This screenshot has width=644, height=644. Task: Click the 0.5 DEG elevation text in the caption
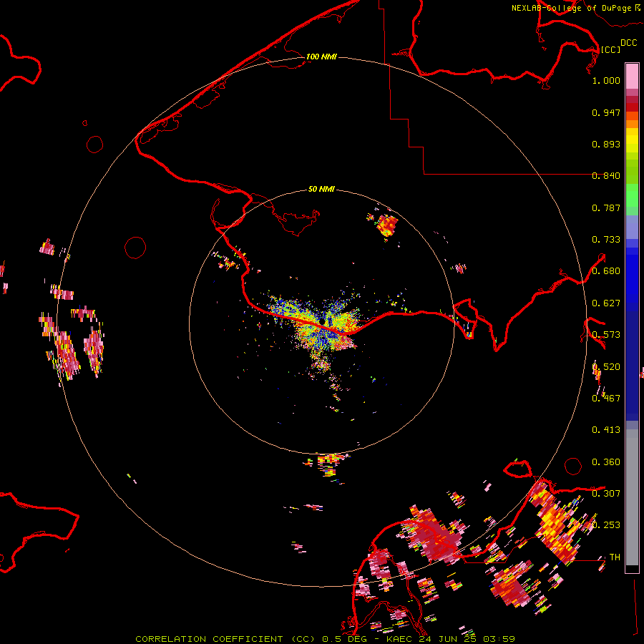pyautogui.click(x=344, y=639)
